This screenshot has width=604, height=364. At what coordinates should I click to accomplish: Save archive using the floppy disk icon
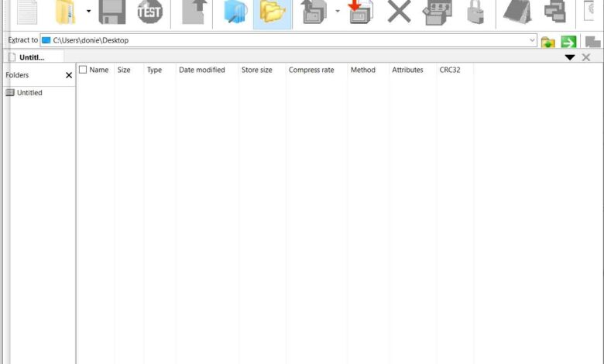tap(112, 12)
